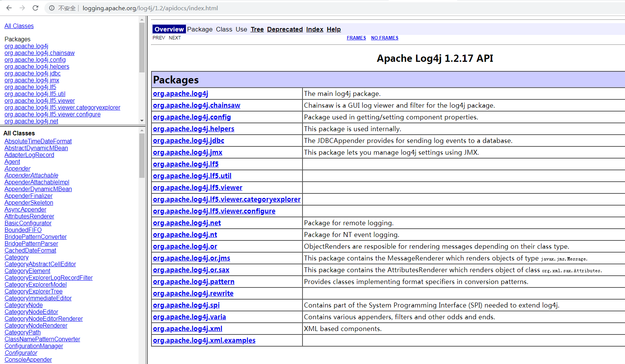The height and width of the screenshot is (364, 625).
Task: Open CategoryNodeEditorRenderer class
Action: point(44,319)
